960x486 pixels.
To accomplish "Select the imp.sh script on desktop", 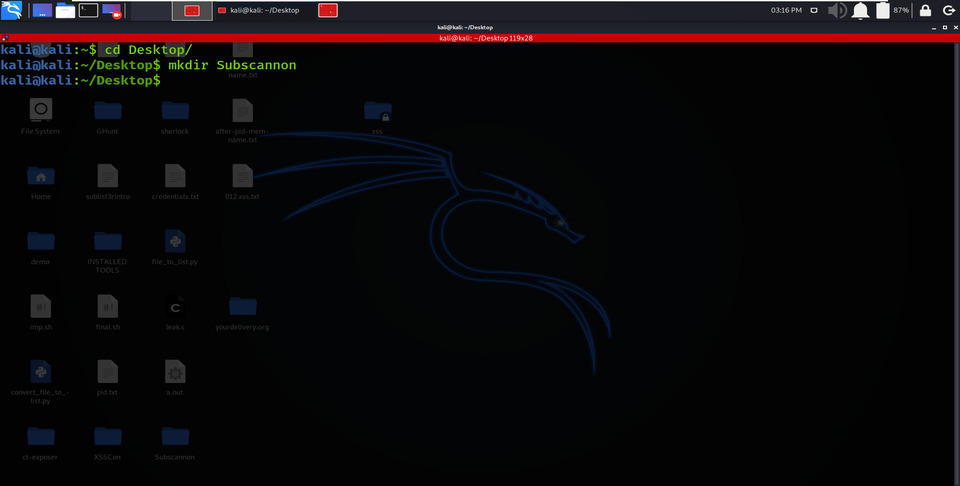I will [40, 312].
